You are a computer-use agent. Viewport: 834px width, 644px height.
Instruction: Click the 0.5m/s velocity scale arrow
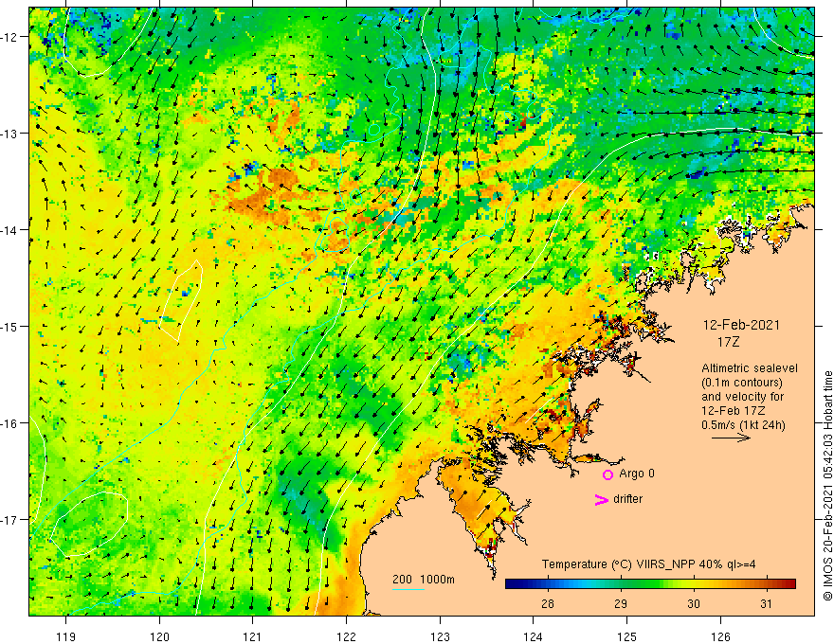point(731,438)
